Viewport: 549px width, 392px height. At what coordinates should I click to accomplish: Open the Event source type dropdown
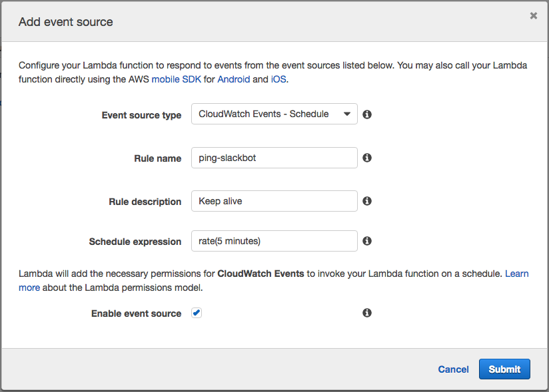coord(274,114)
